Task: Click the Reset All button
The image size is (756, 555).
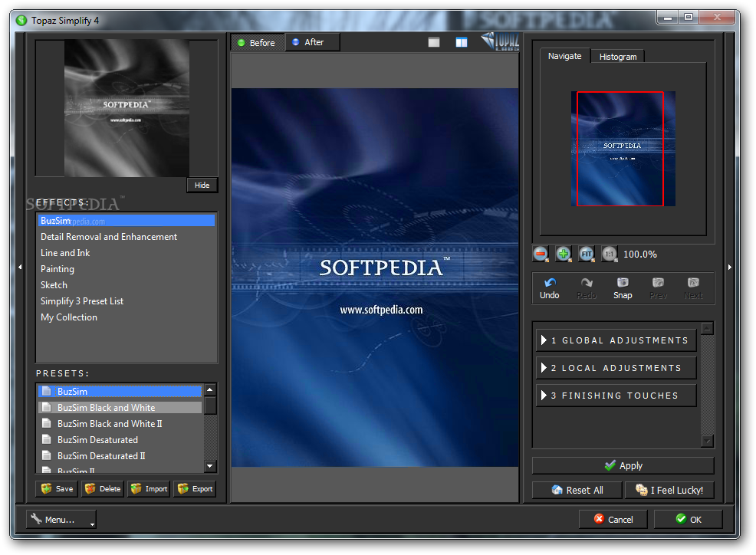Action: (577, 490)
